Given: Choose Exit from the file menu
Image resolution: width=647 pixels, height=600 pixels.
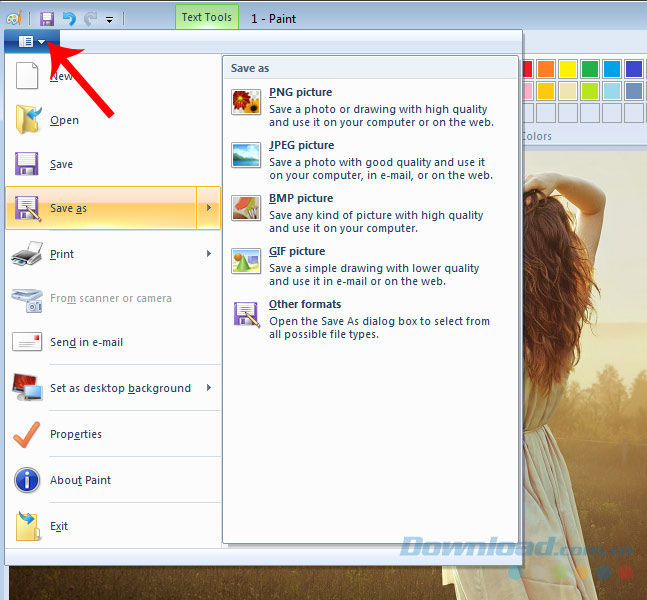Looking at the screenshot, I should (113, 526).
